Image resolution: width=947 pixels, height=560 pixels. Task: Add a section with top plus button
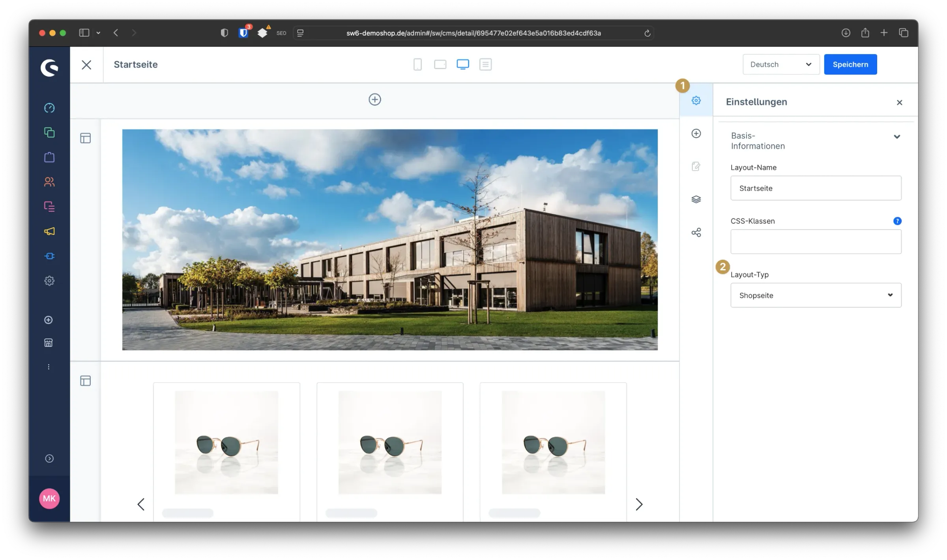(x=374, y=99)
